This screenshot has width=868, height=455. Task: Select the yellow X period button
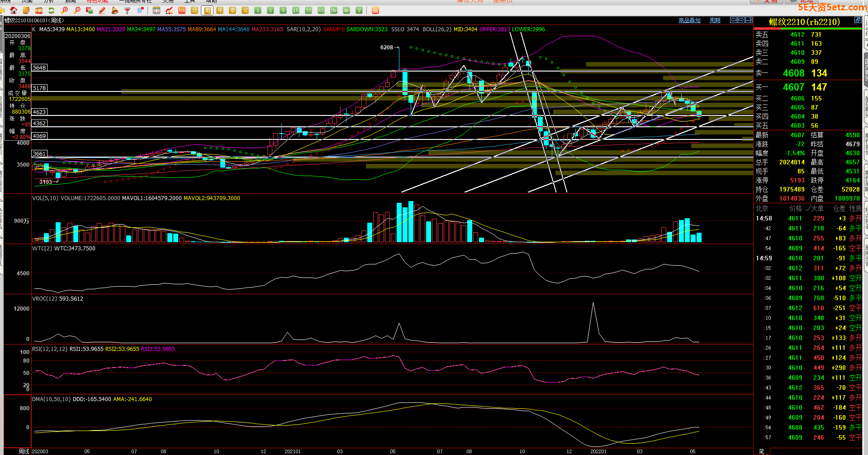click(x=245, y=10)
